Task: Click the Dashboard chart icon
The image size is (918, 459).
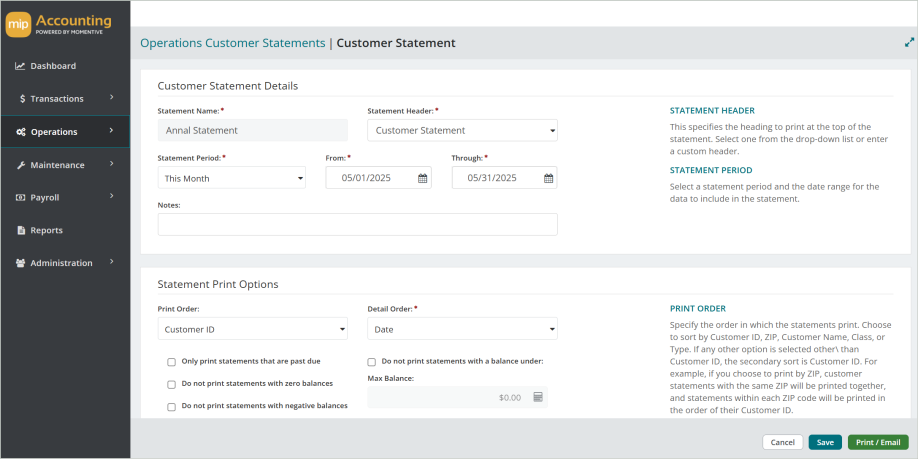Action: pos(20,66)
